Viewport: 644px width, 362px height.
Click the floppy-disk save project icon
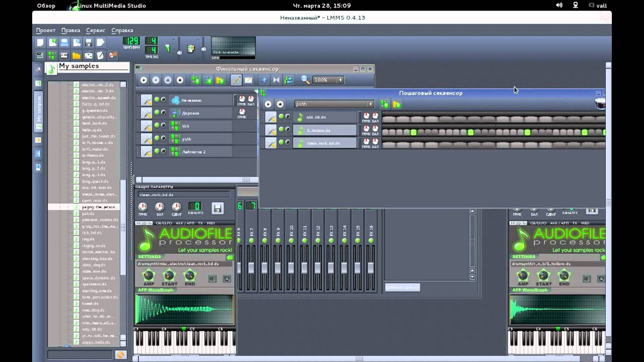(89, 43)
